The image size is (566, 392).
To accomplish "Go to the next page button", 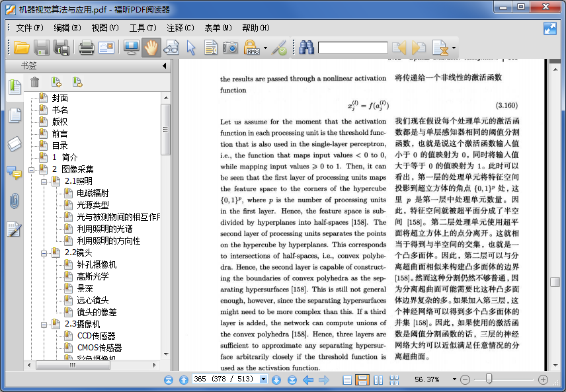I will coord(276,379).
